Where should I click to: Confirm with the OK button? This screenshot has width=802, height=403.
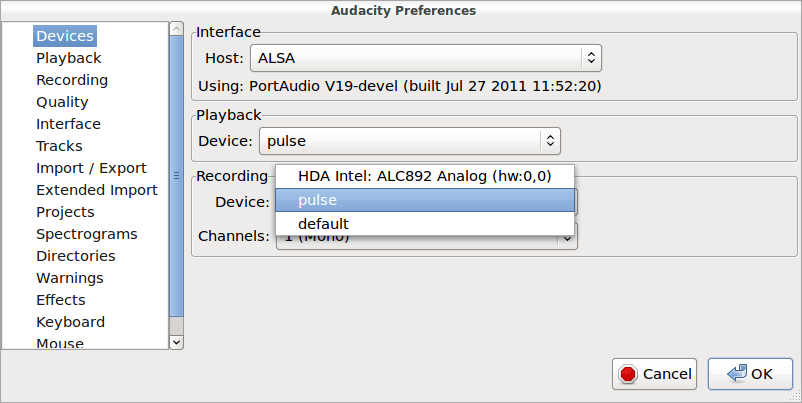[750, 374]
